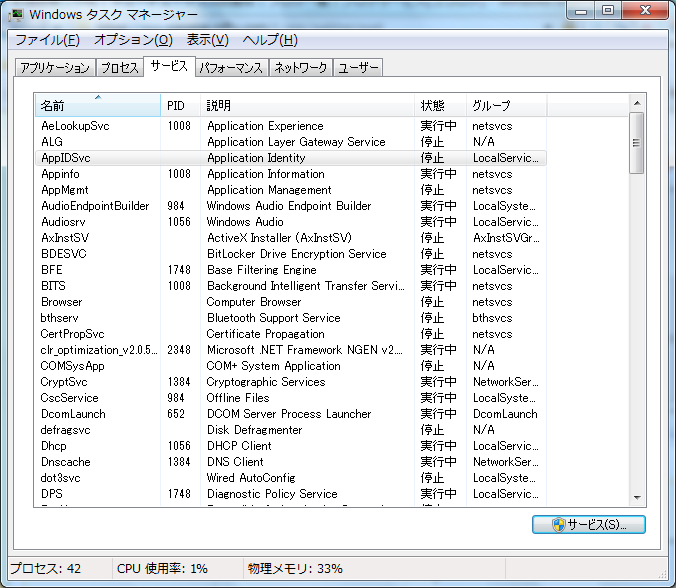Screen dimensions: 676x588
Task: Click PID 652 cell
Action: point(176,414)
